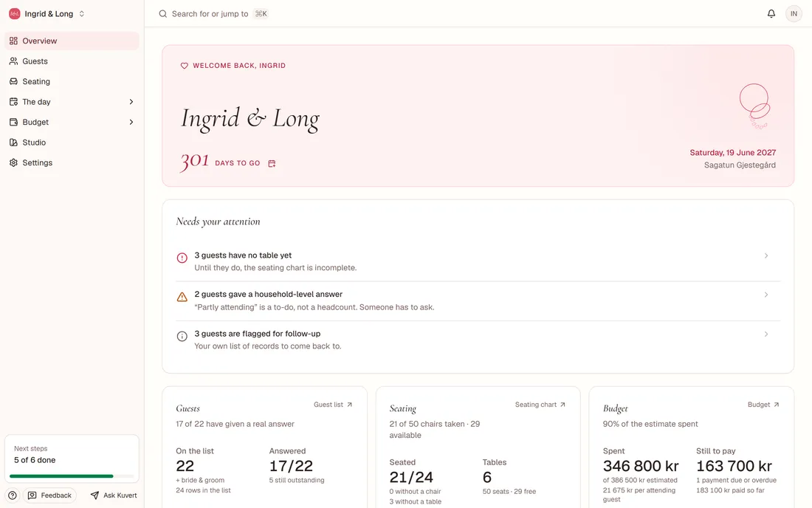
Task: Click the 21/24 seated value
Action: (411, 478)
